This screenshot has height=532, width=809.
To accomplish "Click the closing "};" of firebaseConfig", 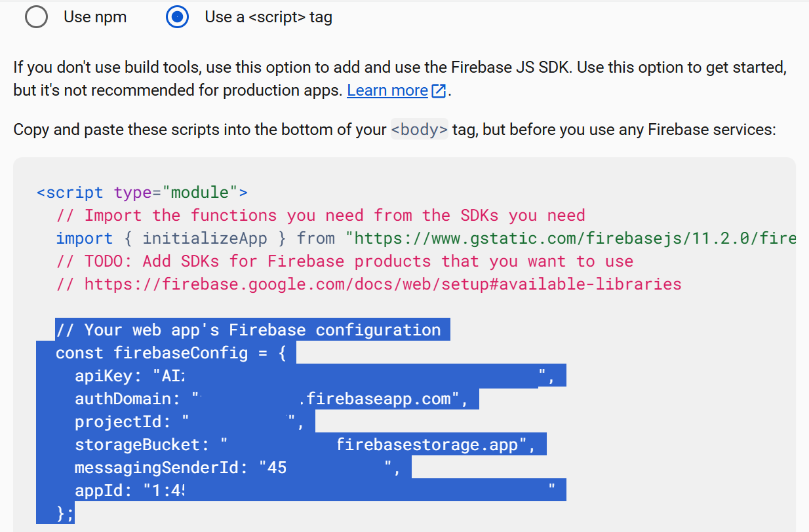I will tap(65, 513).
